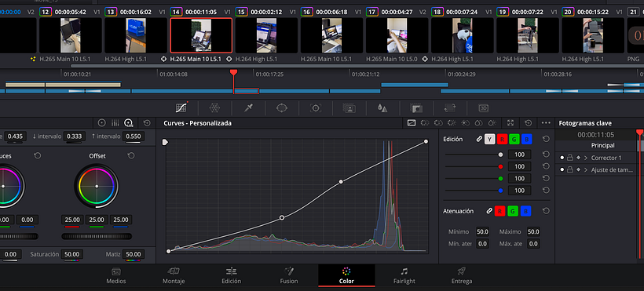
Task: Switch to primaries bars mode
Action: (115, 122)
